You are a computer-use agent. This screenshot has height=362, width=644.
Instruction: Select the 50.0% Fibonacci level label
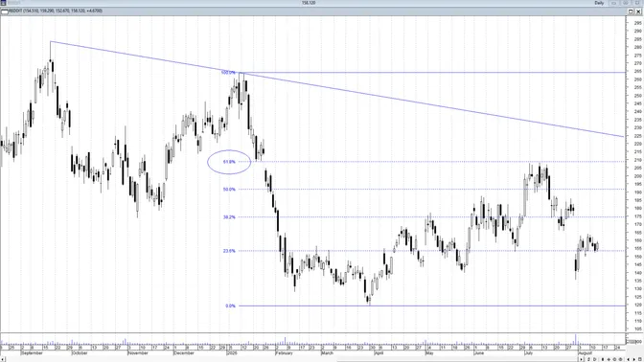pos(229,190)
